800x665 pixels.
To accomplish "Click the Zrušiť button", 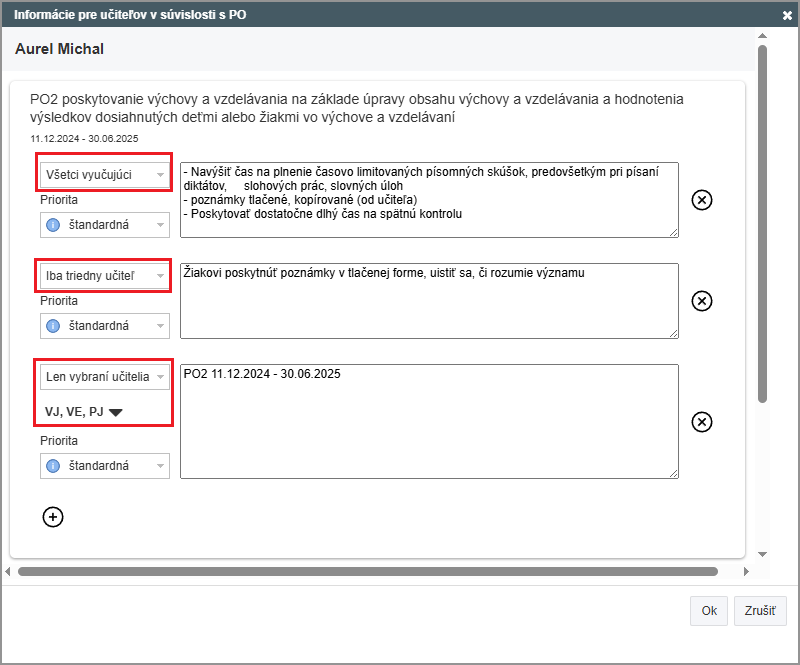I will (x=760, y=611).
